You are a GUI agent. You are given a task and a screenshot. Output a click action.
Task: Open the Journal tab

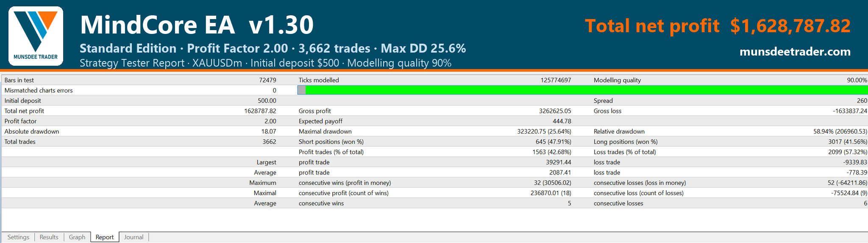134,237
